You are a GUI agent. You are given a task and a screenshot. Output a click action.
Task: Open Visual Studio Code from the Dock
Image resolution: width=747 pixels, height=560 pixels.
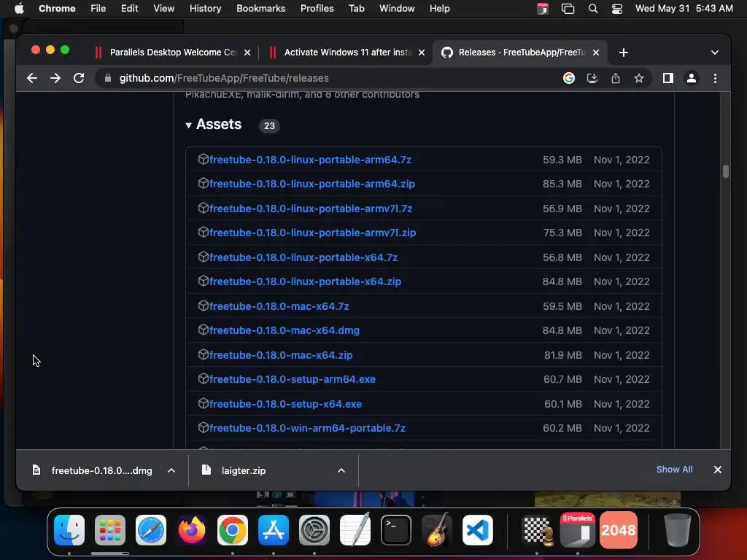[478, 530]
